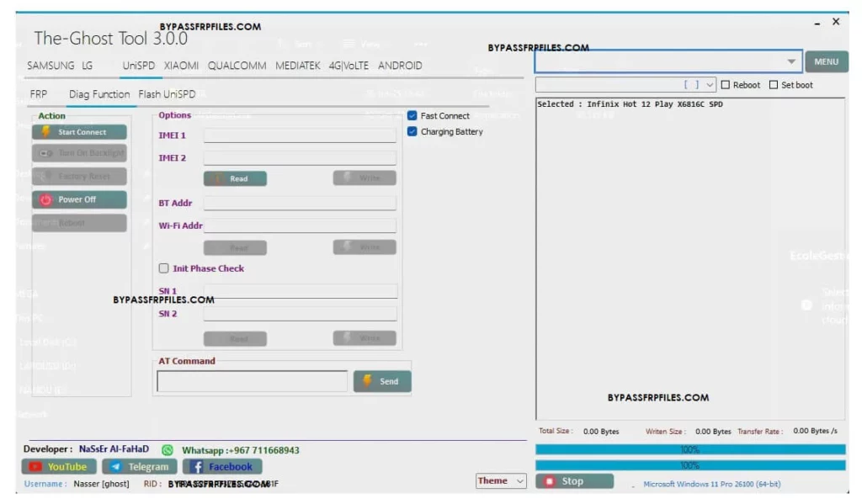Viewport: 862px width, 504px height.
Task: Read the IMEI values
Action: (236, 178)
